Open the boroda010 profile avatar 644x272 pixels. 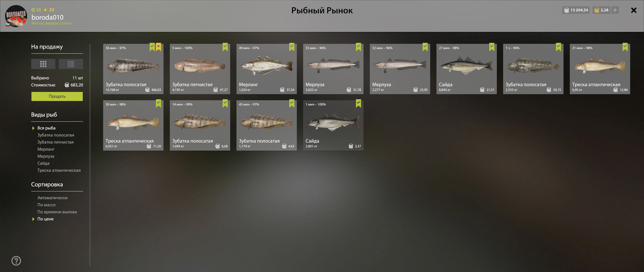pyautogui.click(x=16, y=16)
